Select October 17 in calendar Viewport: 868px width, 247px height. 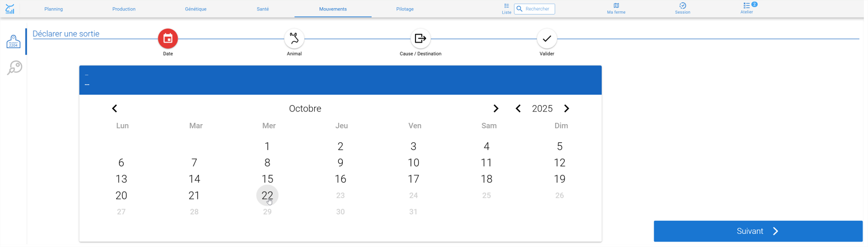pos(414,179)
